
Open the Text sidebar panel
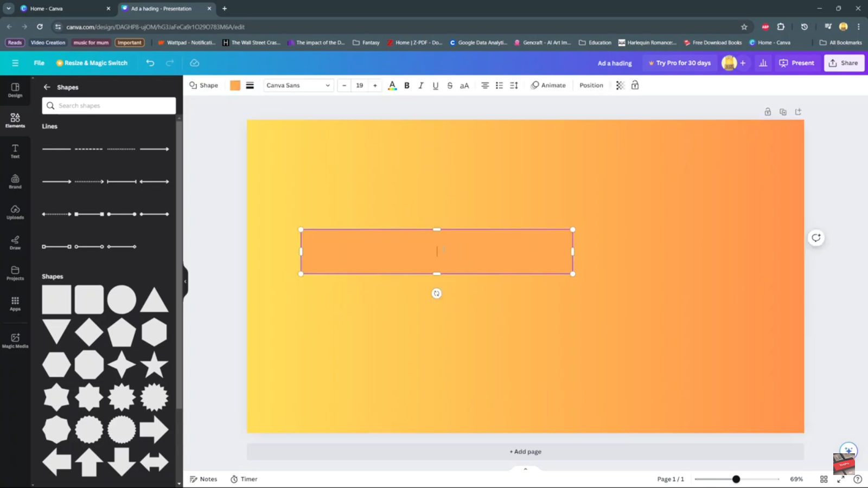click(x=15, y=151)
